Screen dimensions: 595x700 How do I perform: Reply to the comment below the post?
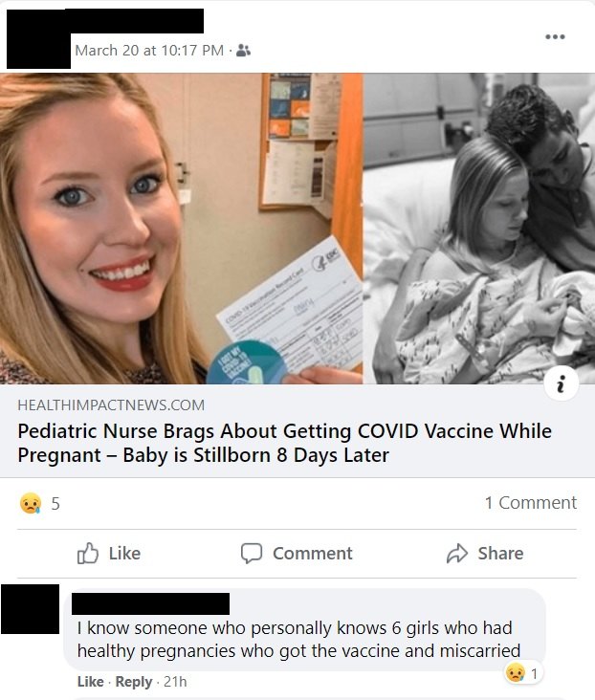(134, 682)
